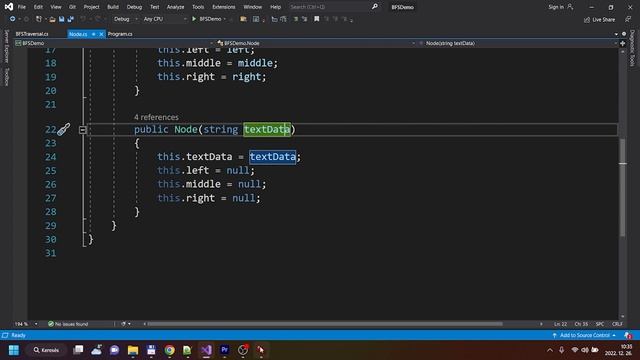Open the Git menu
Screen dimensions: 640x360
[x=72, y=7]
